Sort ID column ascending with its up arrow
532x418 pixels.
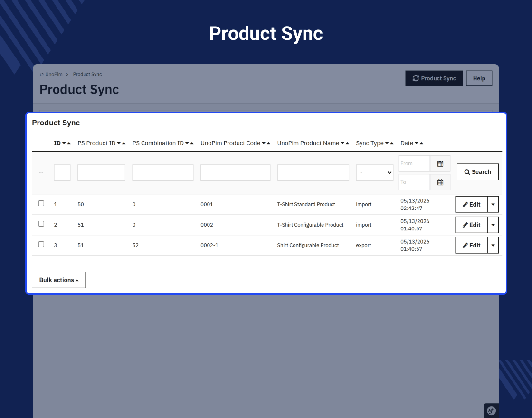tap(69, 143)
